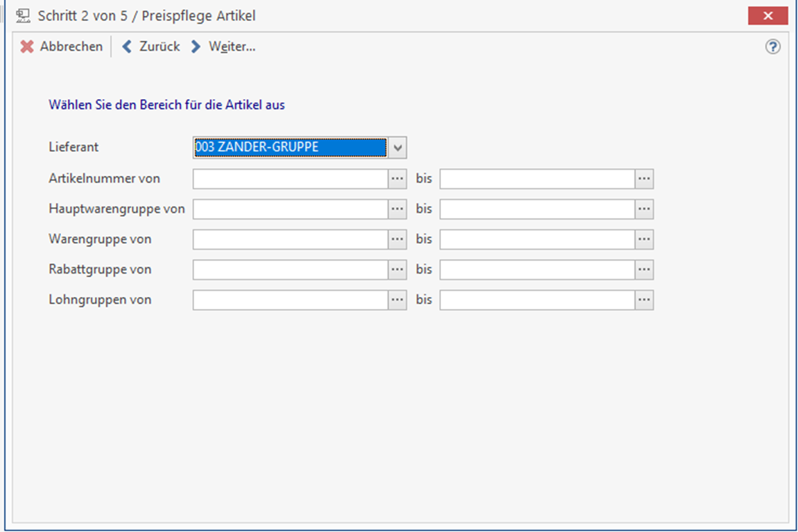Click into Artikelnummer von input field

290,179
